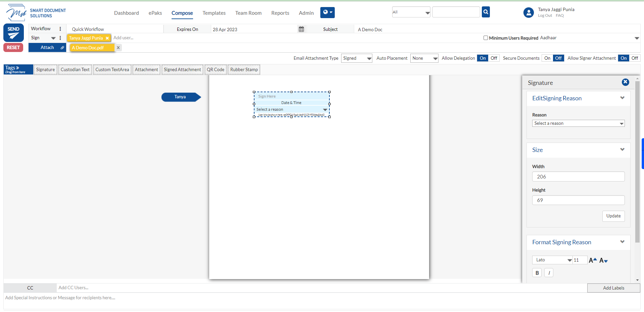Turn Secure Documents Off
The width and height of the screenshot is (644, 312).
click(x=558, y=58)
